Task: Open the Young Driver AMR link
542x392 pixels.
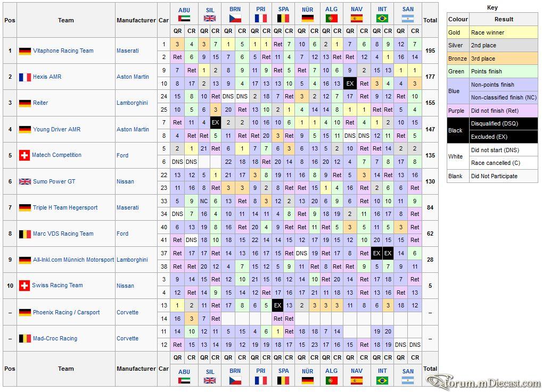Action: click(56, 130)
